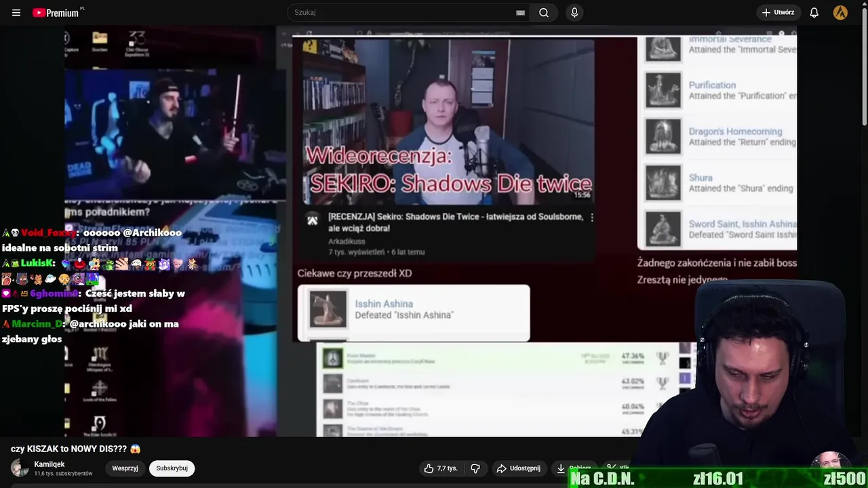Open the Utwórz create menu

778,12
